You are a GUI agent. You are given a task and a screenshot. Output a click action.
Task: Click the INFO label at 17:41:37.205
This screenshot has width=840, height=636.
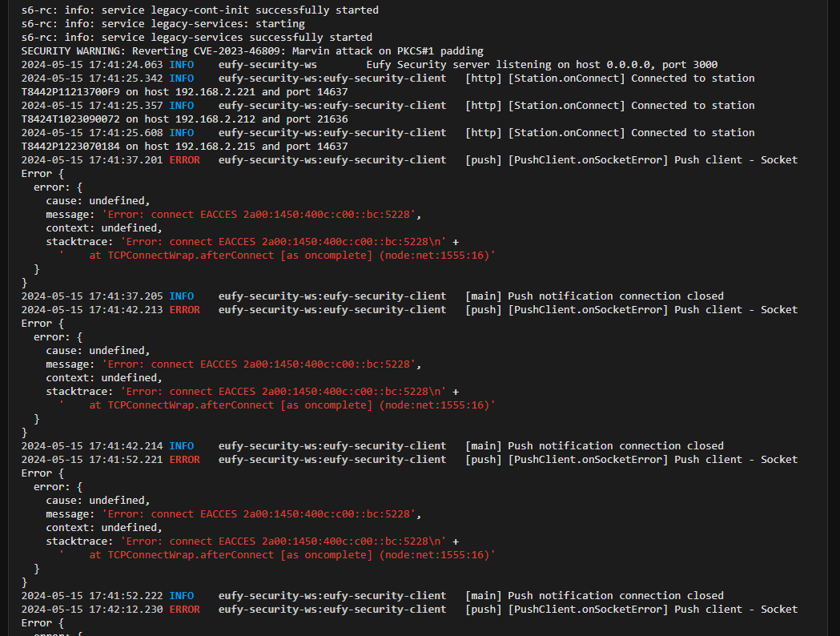pyautogui.click(x=182, y=296)
